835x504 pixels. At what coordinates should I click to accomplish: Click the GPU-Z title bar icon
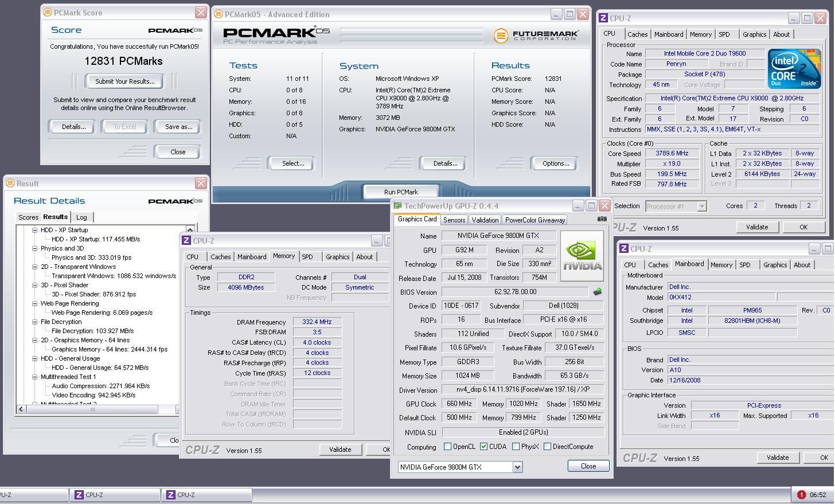(397, 206)
